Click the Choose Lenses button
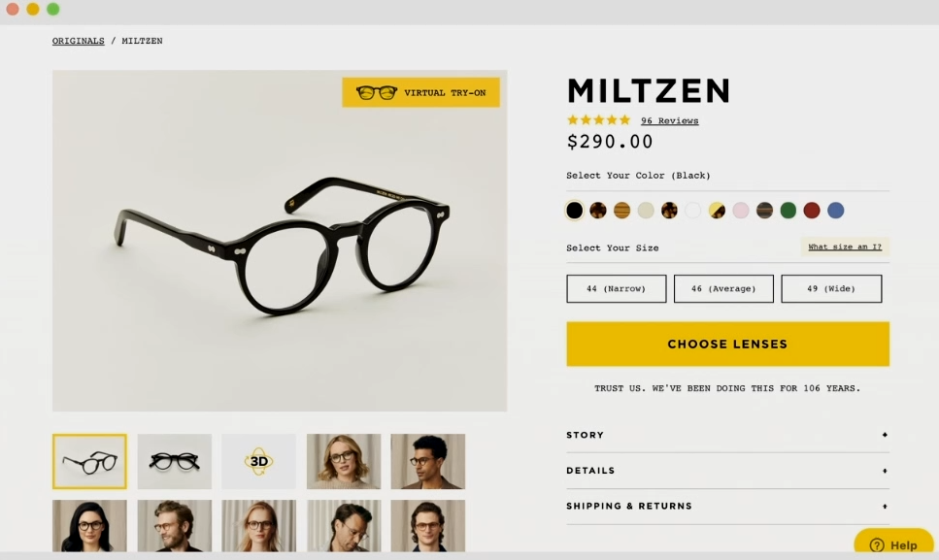Image resolution: width=939 pixels, height=560 pixels. 727,344
